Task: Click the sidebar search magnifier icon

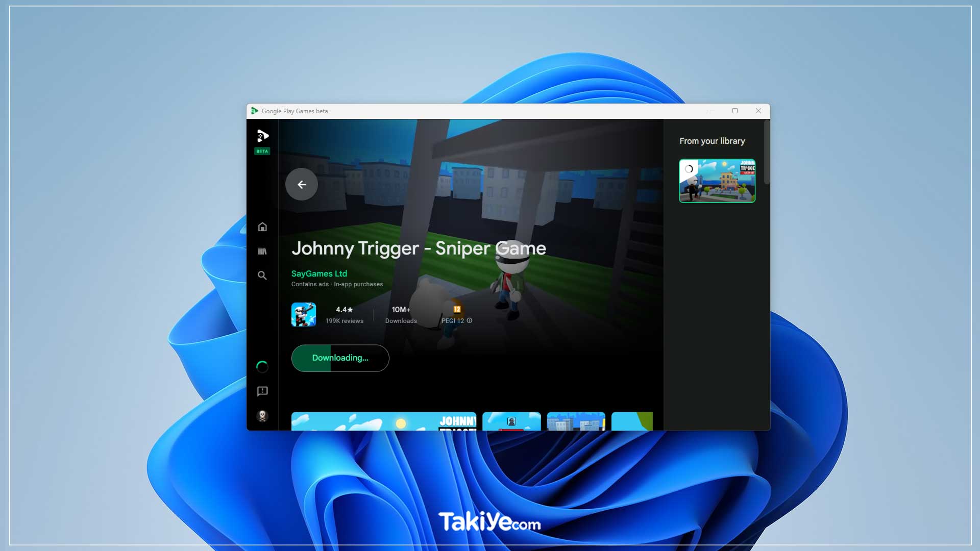Action: (x=262, y=275)
